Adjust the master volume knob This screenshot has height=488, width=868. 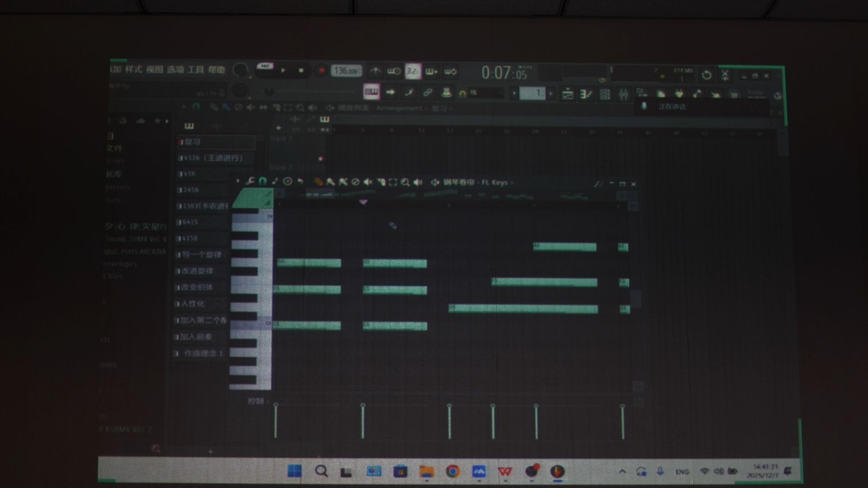pos(240,70)
